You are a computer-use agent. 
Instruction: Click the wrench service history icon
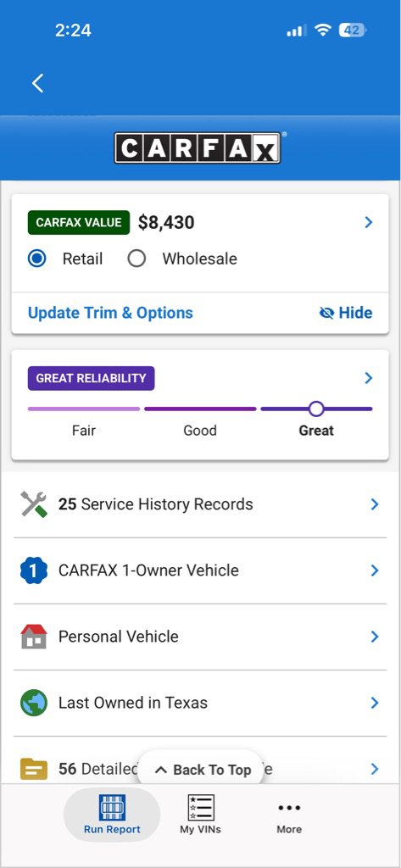click(x=34, y=504)
